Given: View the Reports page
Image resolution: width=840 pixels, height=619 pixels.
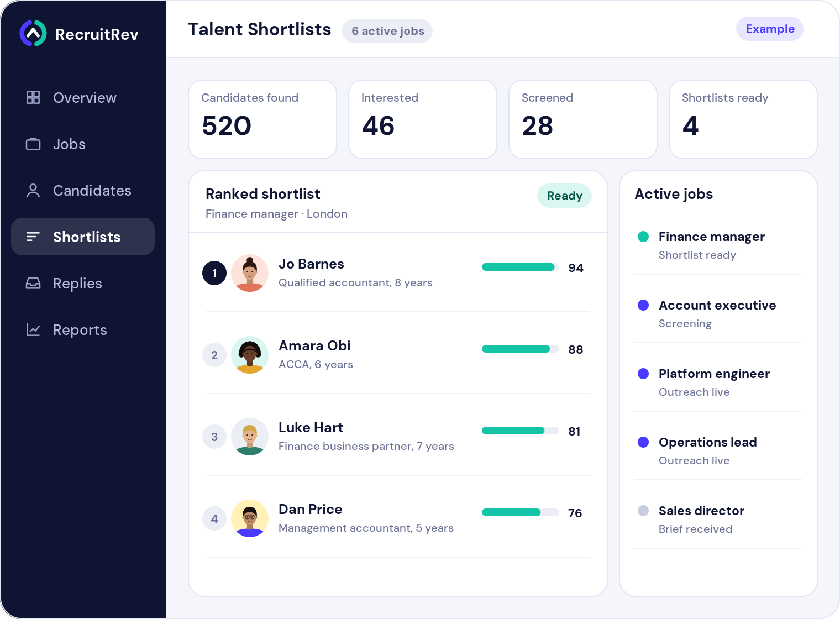Looking at the screenshot, I should pyautogui.click(x=83, y=330).
